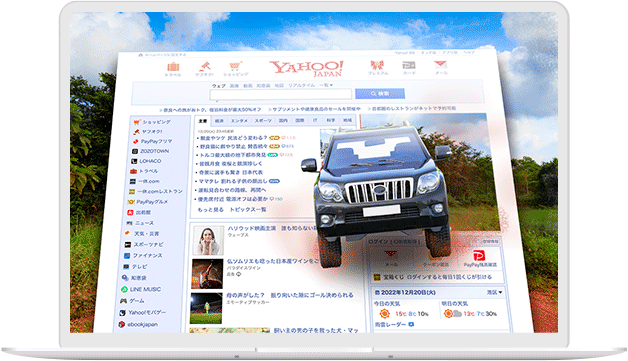Open the Card icon in header
The width and height of the screenshot is (628, 361).
click(x=409, y=65)
